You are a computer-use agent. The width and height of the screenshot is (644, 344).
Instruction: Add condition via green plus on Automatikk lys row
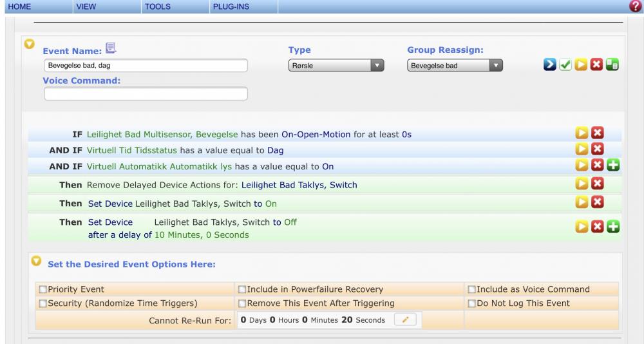[x=612, y=166]
